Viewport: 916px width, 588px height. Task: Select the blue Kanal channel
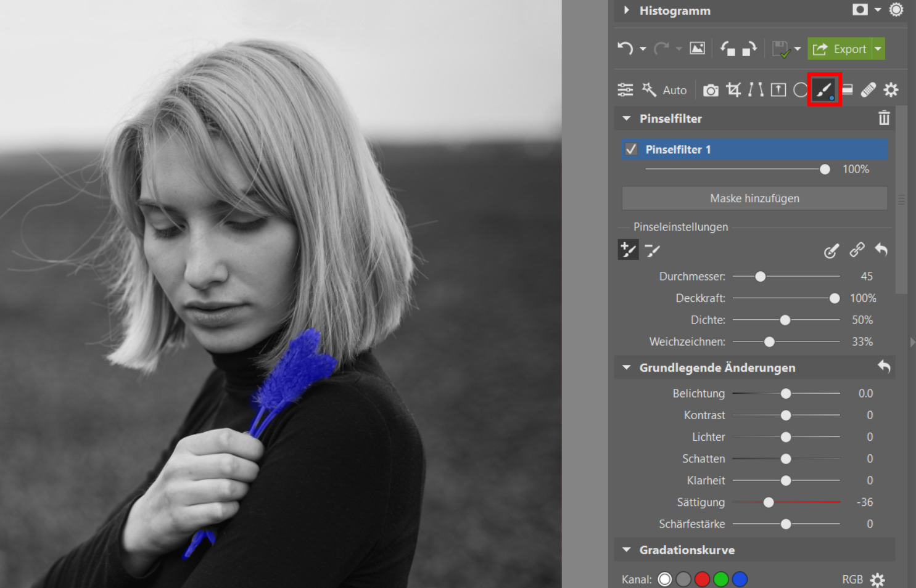(740, 579)
